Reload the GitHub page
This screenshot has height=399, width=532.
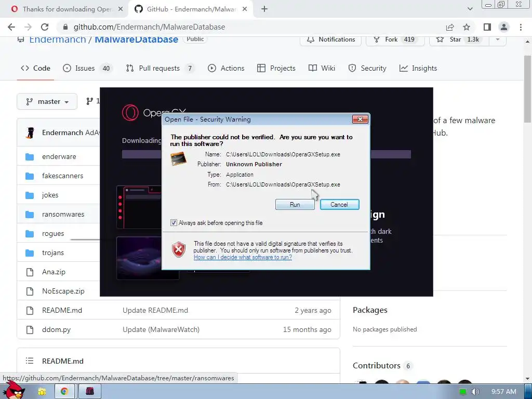point(45,27)
